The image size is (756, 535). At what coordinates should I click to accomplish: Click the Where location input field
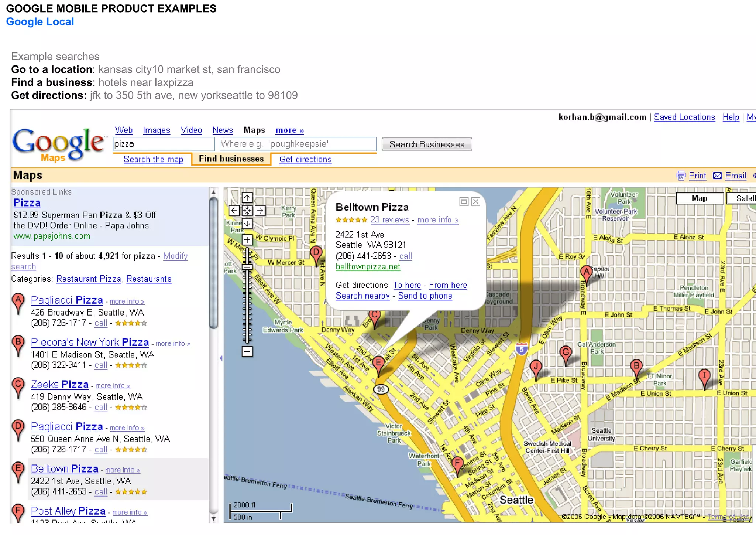pos(298,144)
